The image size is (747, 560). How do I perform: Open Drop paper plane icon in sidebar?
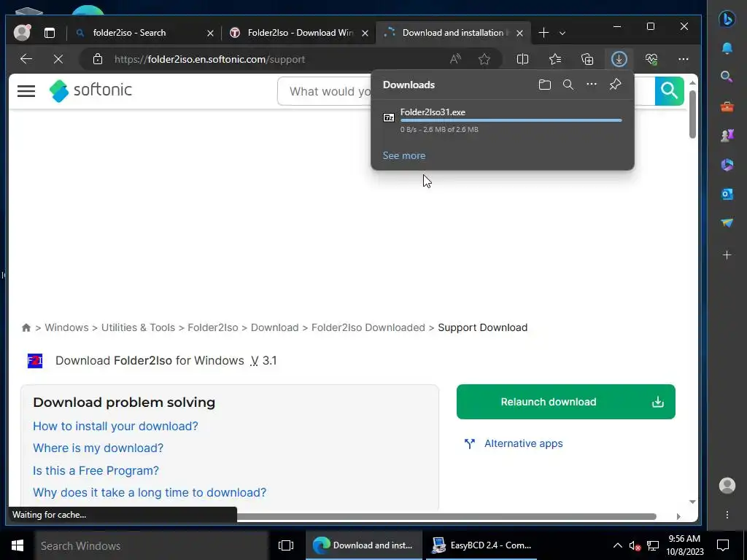pyautogui.click(x=727, y=223)
